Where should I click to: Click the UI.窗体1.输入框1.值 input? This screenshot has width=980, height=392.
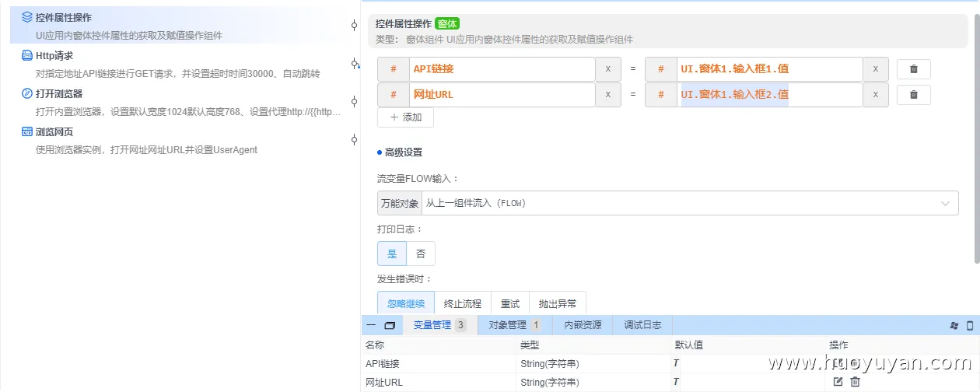(x=770, y=69)
